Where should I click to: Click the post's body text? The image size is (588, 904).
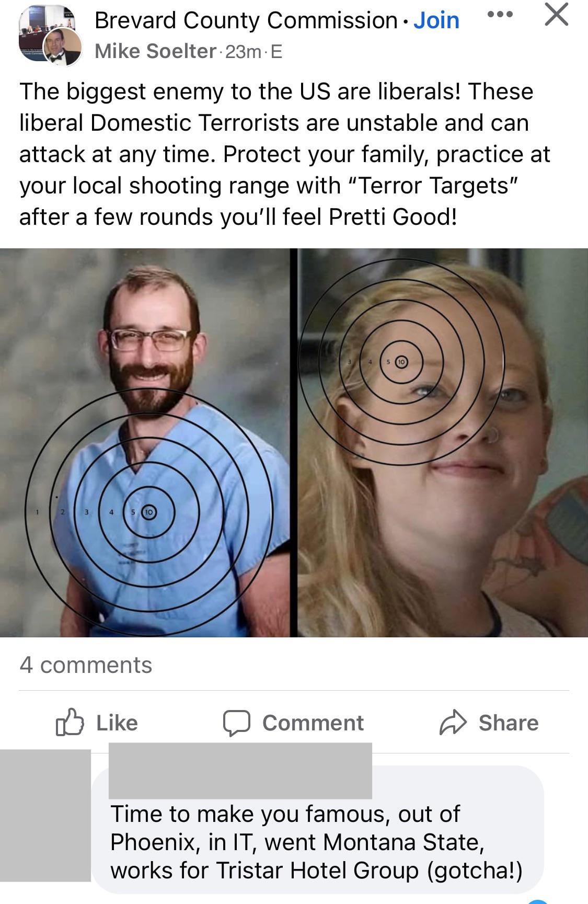click(285, 154)
